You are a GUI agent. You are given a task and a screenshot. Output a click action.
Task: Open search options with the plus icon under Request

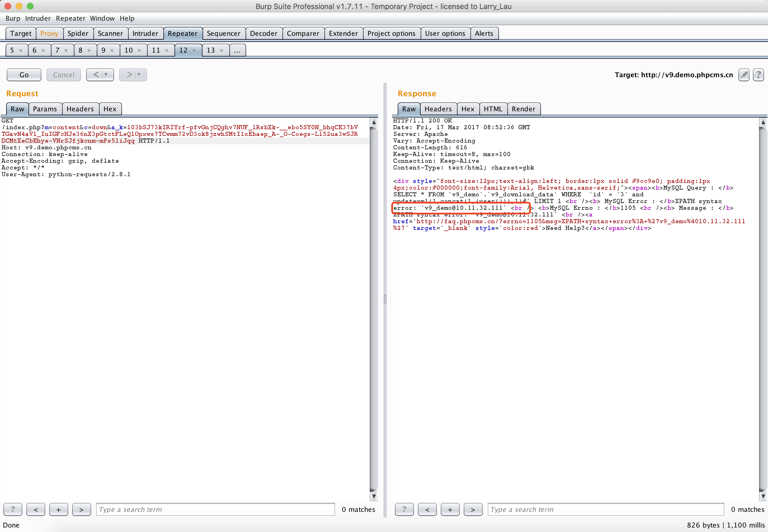tap(58, 509)
